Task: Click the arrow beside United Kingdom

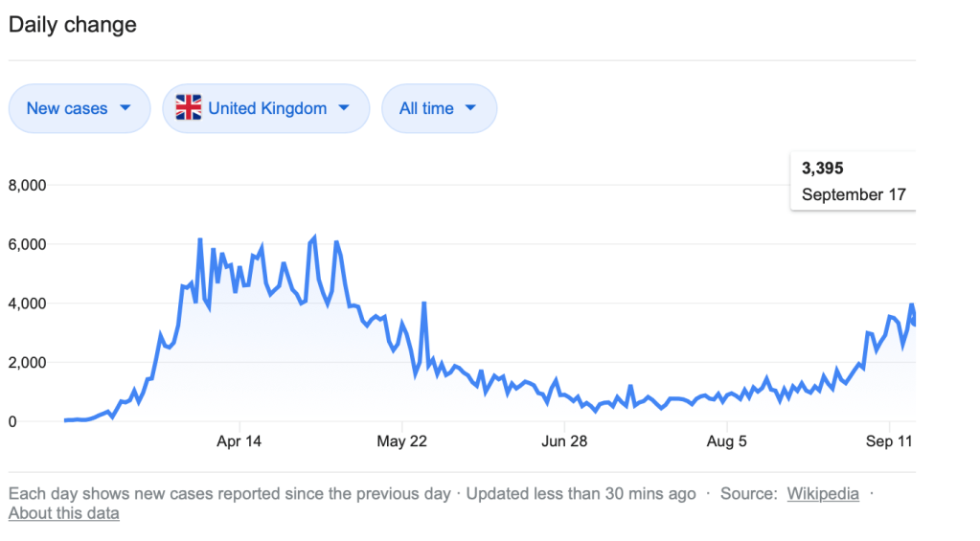Action: (343, 108)
